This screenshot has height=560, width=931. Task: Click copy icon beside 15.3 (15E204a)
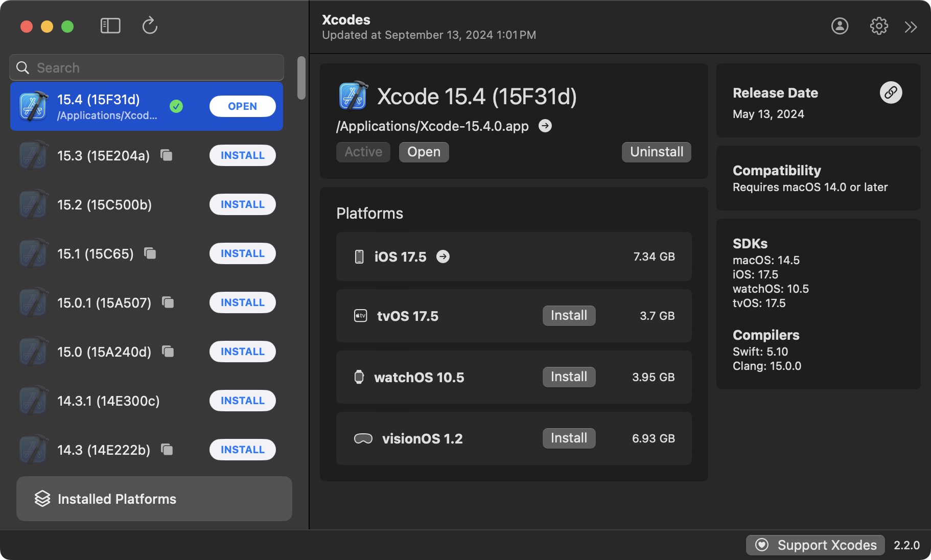click(167, 155)
